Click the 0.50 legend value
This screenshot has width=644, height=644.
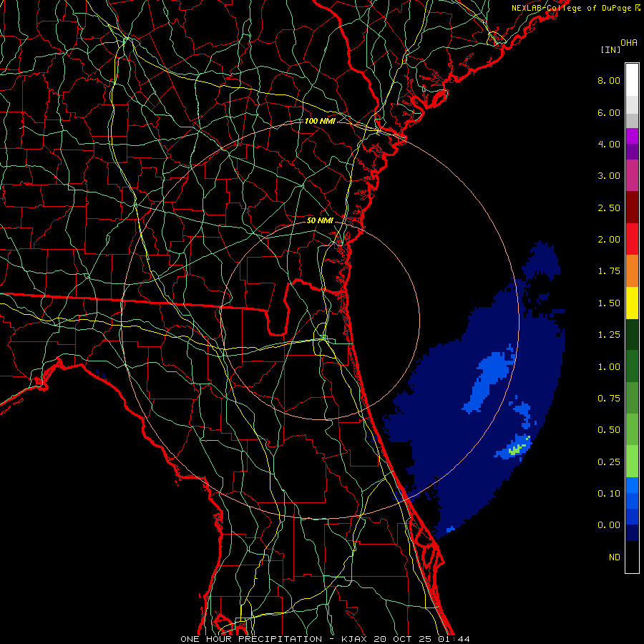point(609,430)
